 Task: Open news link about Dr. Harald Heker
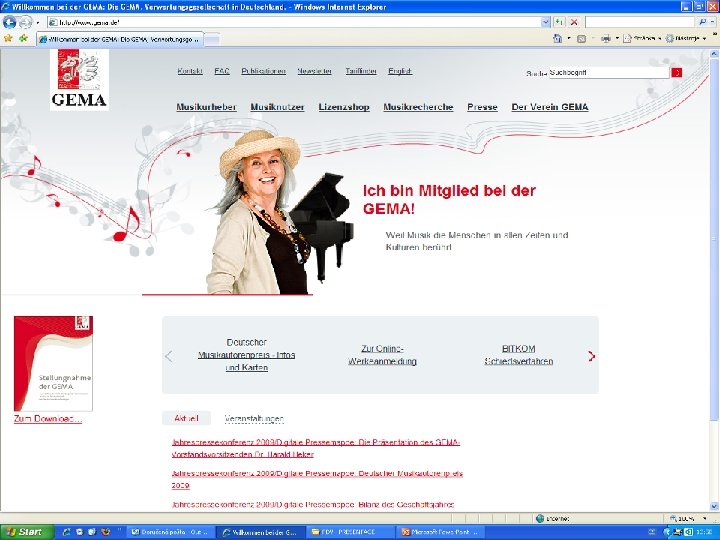pos(315,448)
